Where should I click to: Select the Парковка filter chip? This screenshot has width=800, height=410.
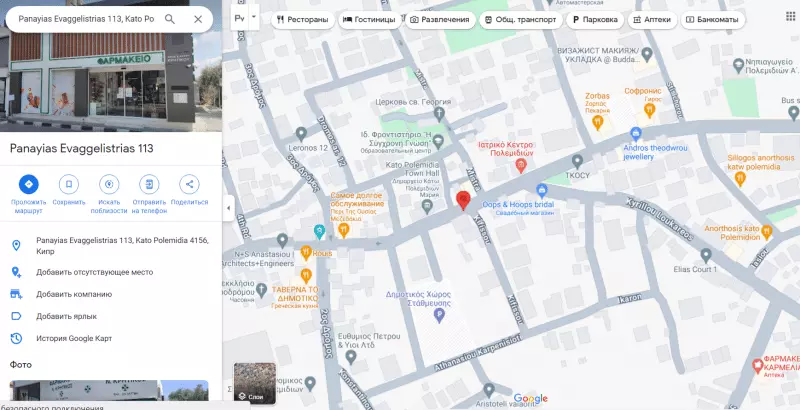point(595,20)
